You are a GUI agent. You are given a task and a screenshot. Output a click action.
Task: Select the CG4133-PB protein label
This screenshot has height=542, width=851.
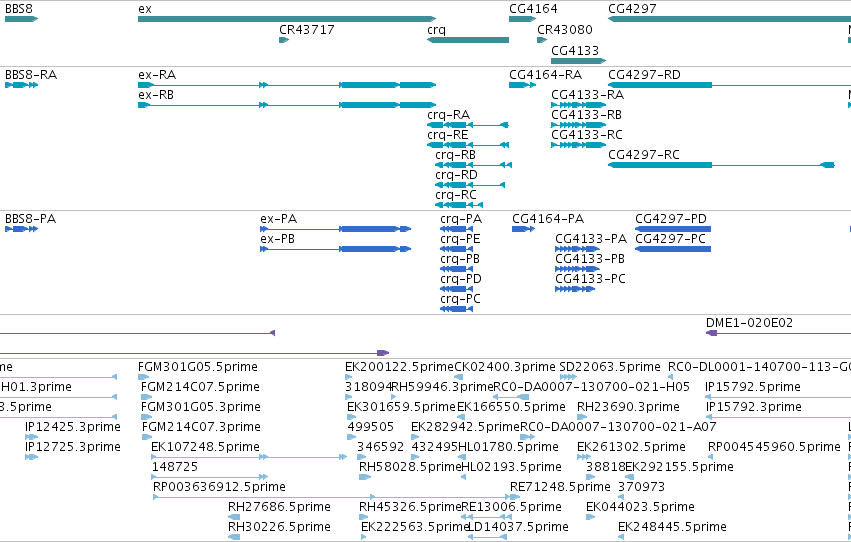590,259
